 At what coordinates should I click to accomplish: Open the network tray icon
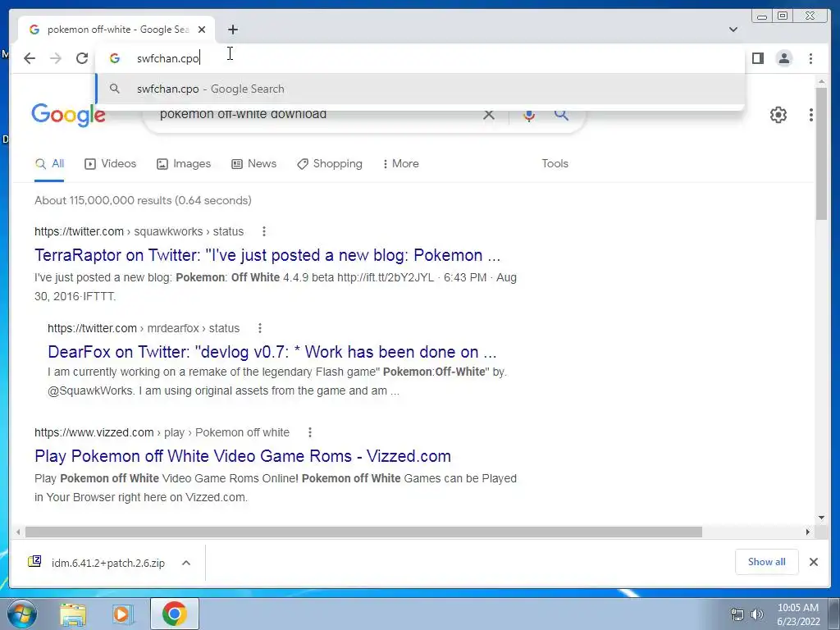tap(737, 614)
